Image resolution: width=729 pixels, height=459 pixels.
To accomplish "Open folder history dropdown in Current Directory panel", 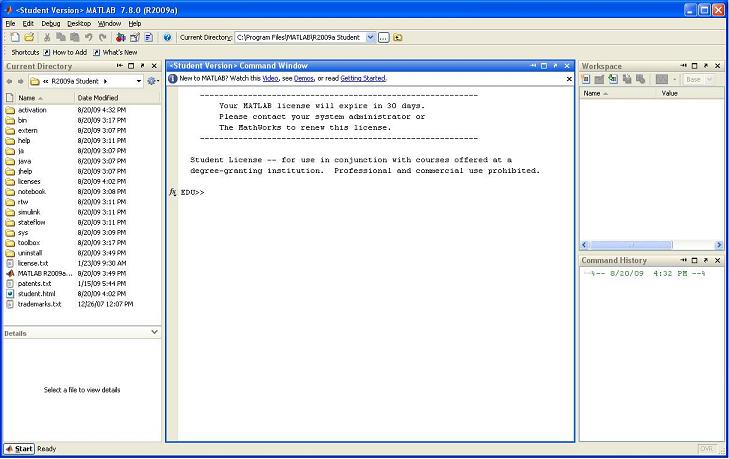I will (139, 81).
